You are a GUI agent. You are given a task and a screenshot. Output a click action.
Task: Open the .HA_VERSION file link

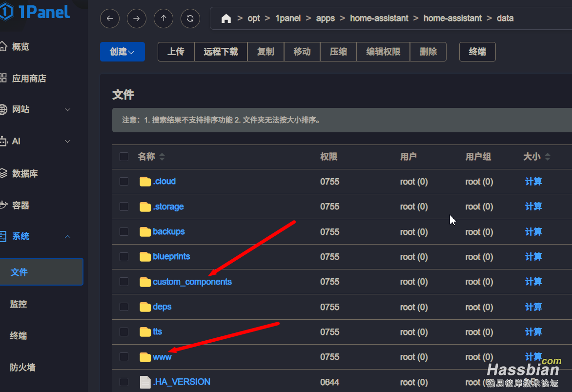(x=181, y=382)
